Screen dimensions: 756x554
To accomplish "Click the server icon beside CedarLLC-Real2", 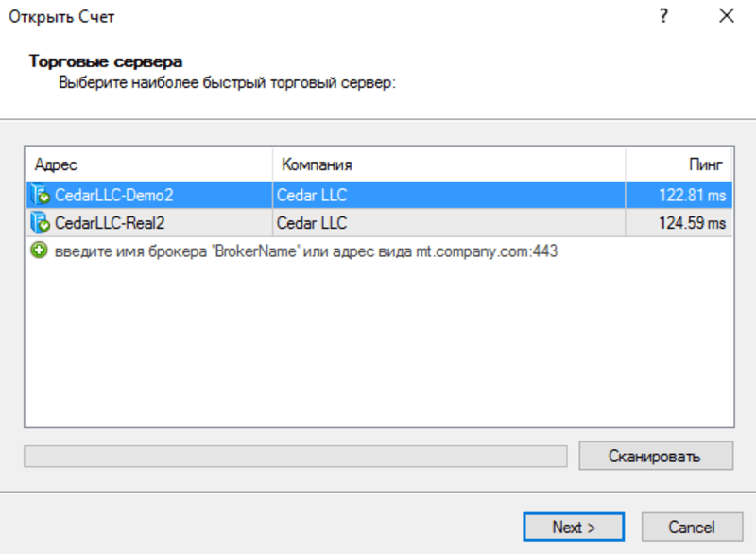I will point(41,223).
